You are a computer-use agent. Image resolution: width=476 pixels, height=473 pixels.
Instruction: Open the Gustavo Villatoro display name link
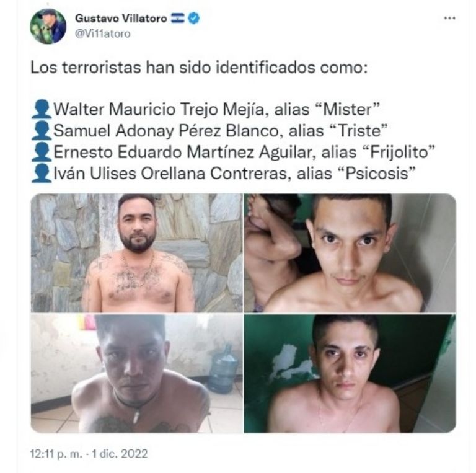[x=121, y=19]
